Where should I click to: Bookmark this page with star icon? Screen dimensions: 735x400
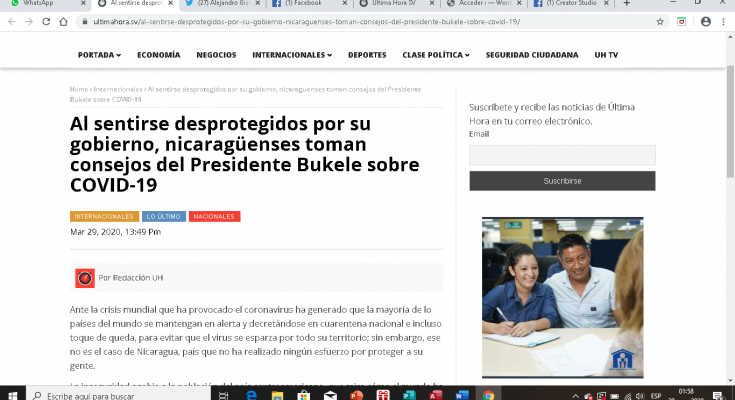660,22
